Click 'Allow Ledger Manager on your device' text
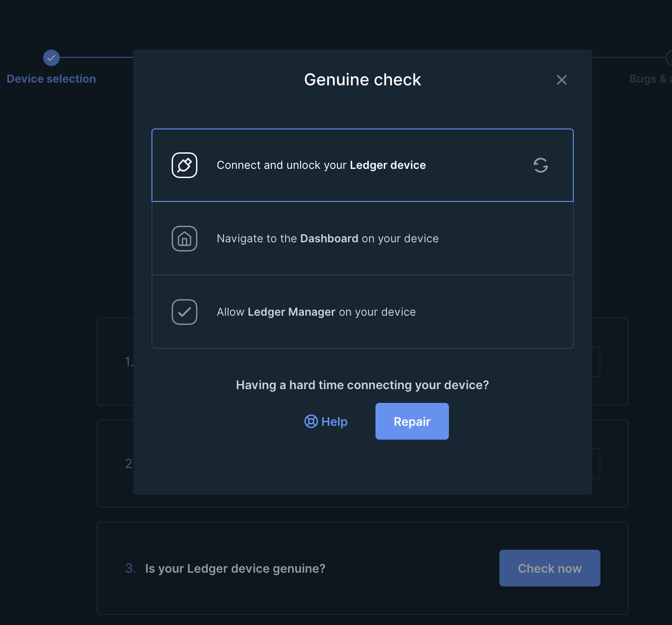This screenshot has width=672, height=625. tap(316, 312)
